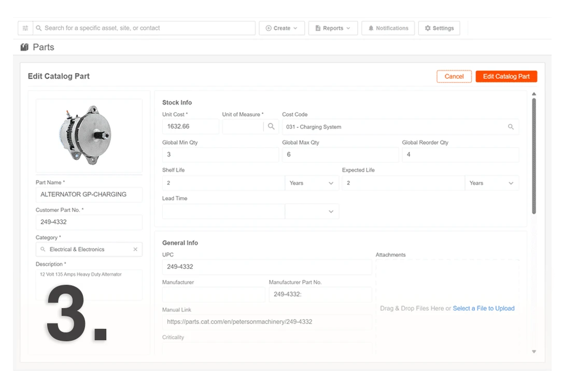This screenshot has height=392, width=563.
Task: Click the filter sliders icon beside search
Action: (25, 28)
